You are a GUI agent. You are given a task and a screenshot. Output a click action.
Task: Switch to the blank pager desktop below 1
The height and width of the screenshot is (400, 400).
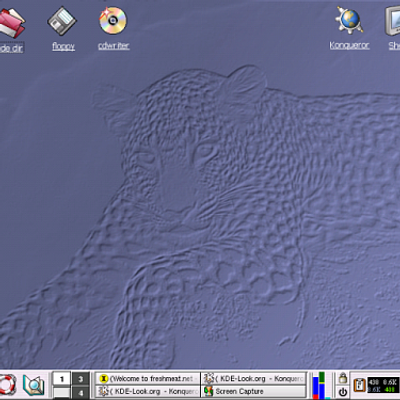(x=62, y=393)
